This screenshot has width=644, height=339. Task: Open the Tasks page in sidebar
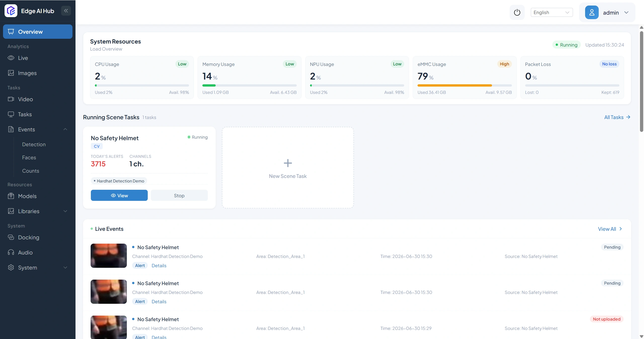38,114
